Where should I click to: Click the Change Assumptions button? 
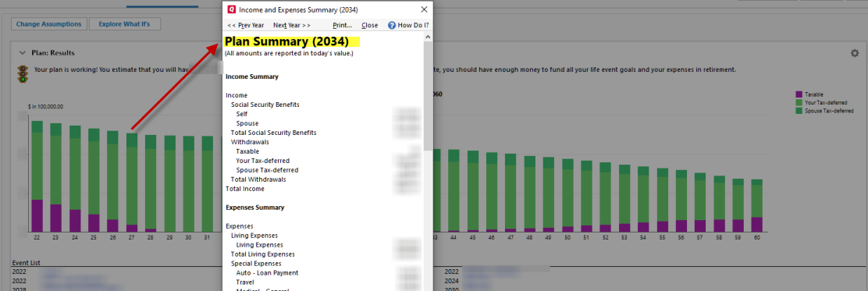click(48, 24)
